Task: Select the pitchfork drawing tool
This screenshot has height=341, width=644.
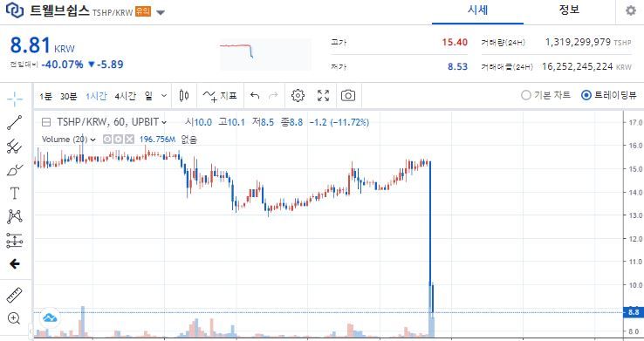Action: 14,147
